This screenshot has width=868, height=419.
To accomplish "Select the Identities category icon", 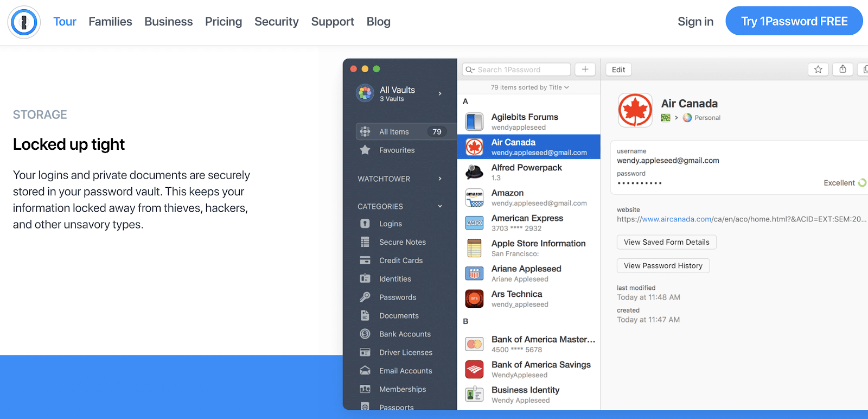I will [365, 278].
